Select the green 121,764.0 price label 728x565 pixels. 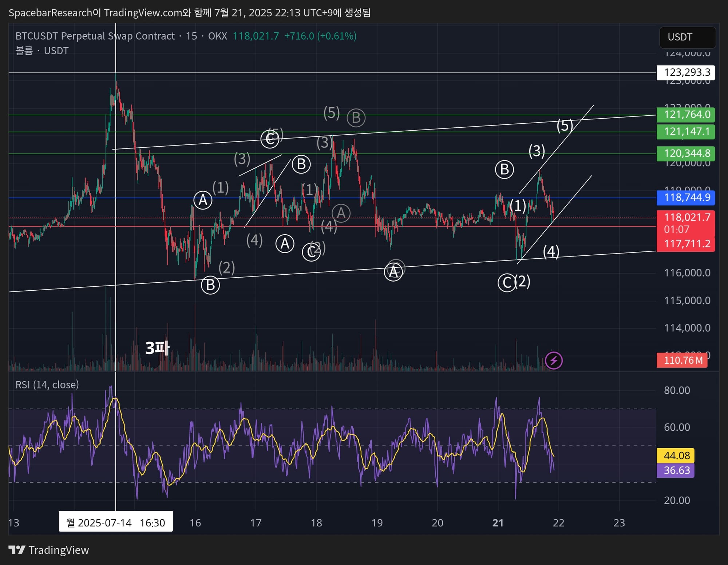[x=686, y=115]
